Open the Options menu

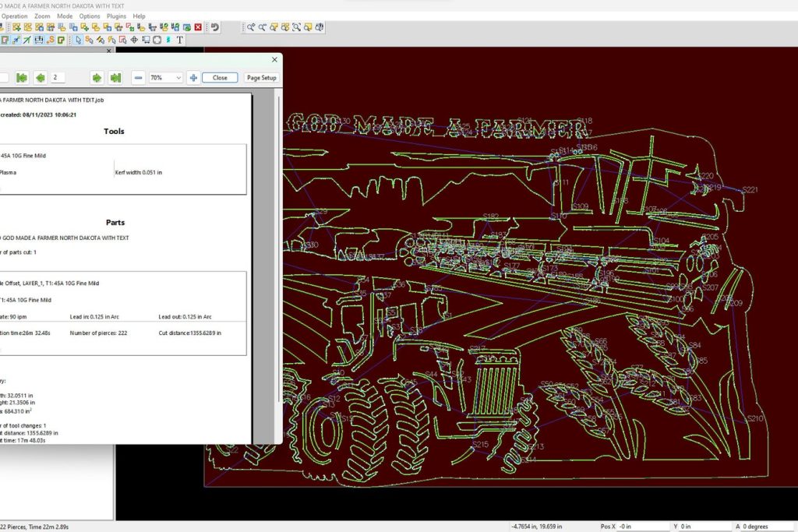[x=90, y=16]
